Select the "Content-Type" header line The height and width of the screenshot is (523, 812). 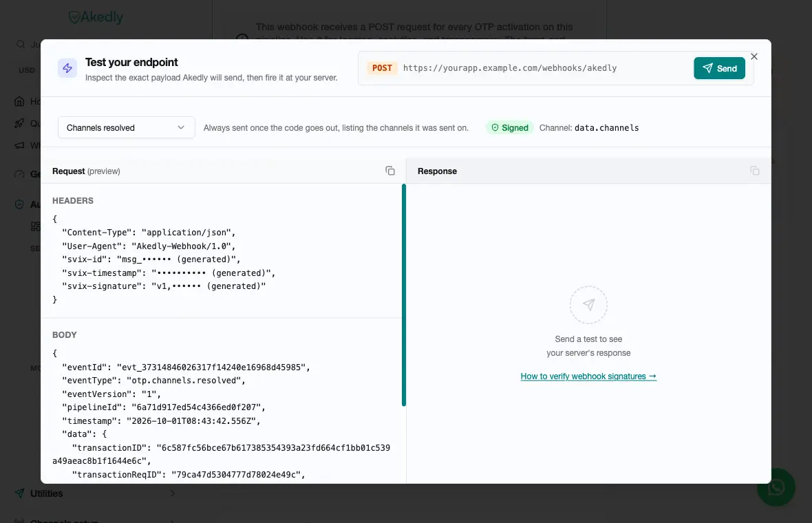point(149,233)
